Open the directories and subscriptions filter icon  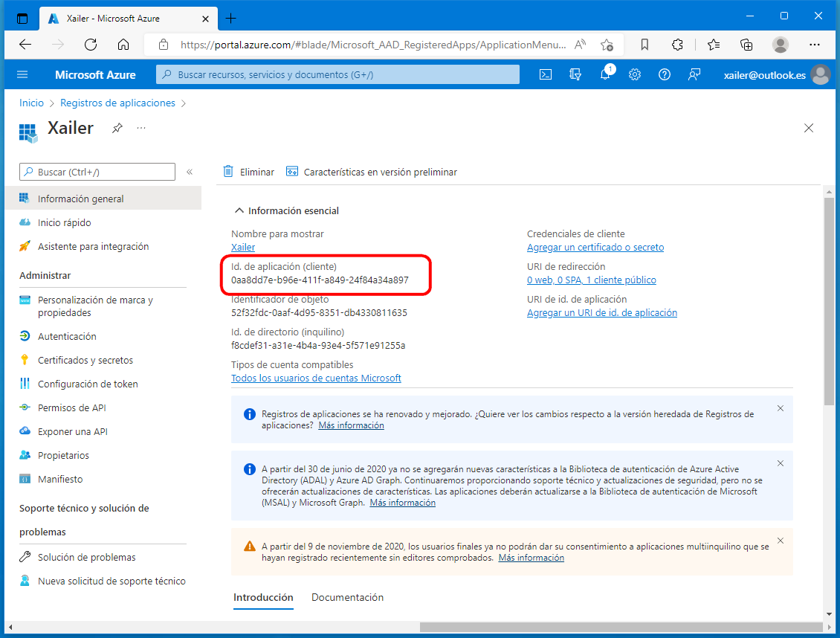click(575, 74)
